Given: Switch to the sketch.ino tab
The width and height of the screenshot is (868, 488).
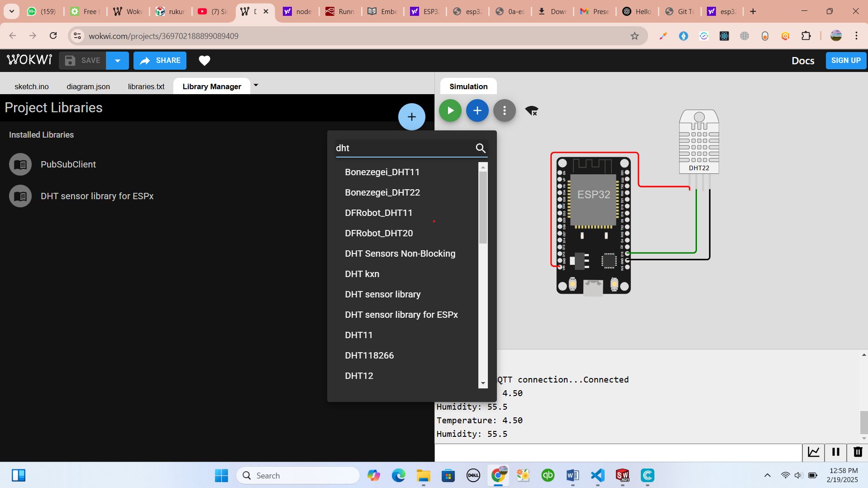Looking at the screenshot, I should point(32,86).
